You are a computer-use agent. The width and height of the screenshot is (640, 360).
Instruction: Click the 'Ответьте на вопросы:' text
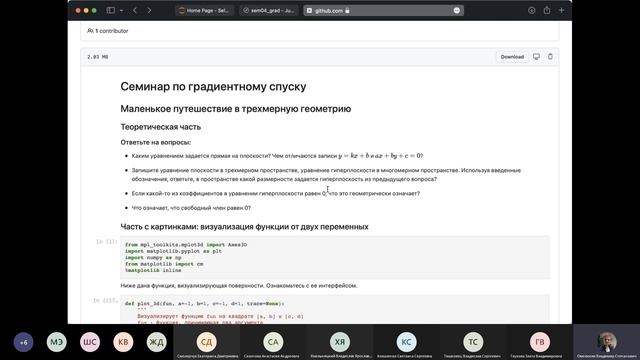click(156, 142)
